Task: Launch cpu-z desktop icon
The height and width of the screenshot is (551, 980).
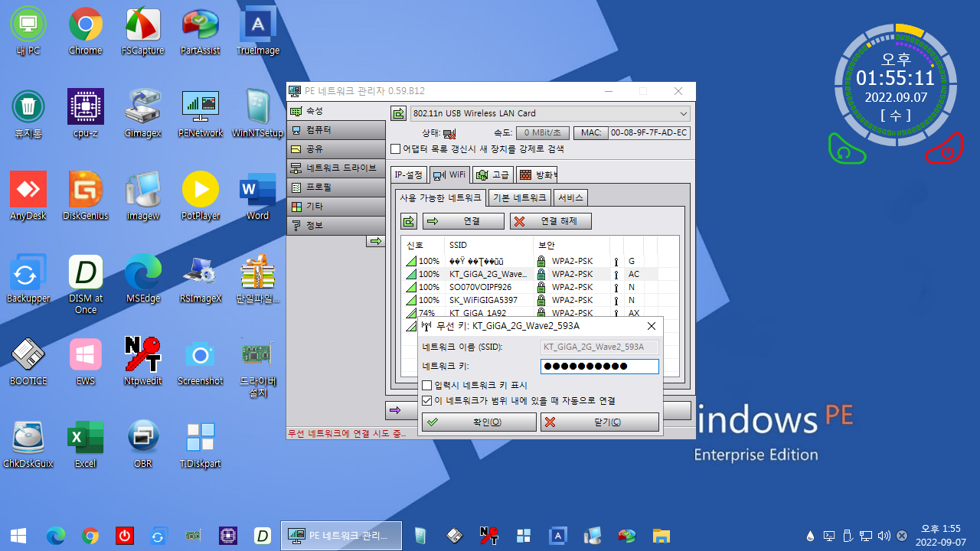Action: coord(86,114)
